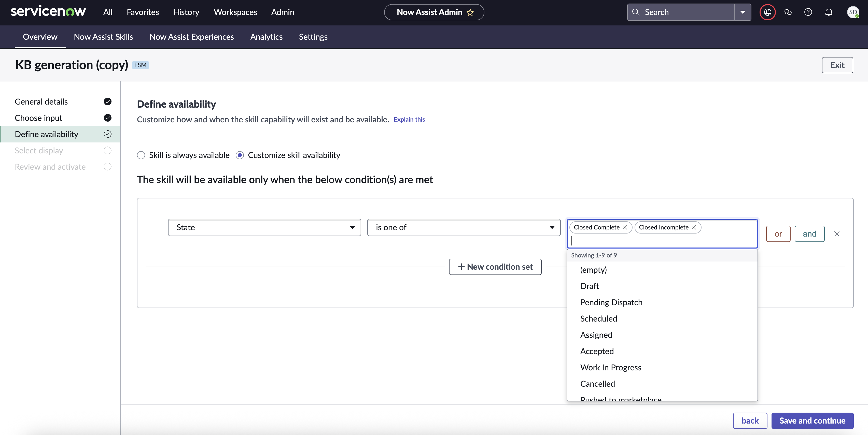Switch to Now Assist Experiences tab
Image resolution: width=868 pixels, height=435 pixels.
point(192,37)
